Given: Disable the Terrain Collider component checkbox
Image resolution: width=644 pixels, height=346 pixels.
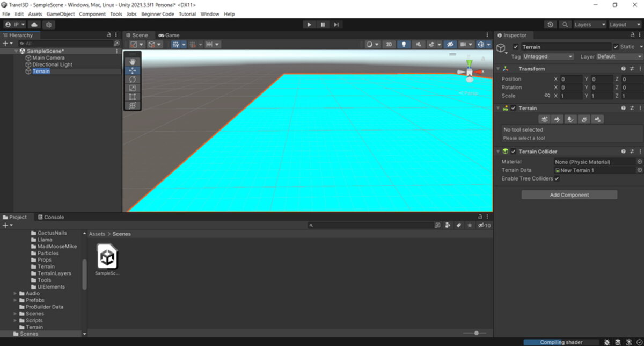Looking at the screenshot, I should coord(514,152).
